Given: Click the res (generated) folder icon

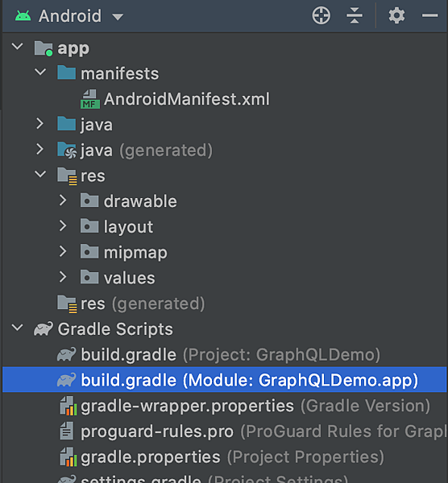Looking at the screenshot, I should tap(67, 304).
